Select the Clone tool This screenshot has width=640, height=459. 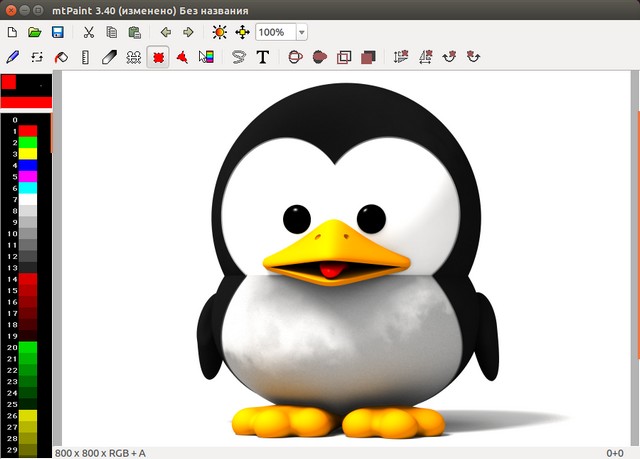[x=133, y=57]
